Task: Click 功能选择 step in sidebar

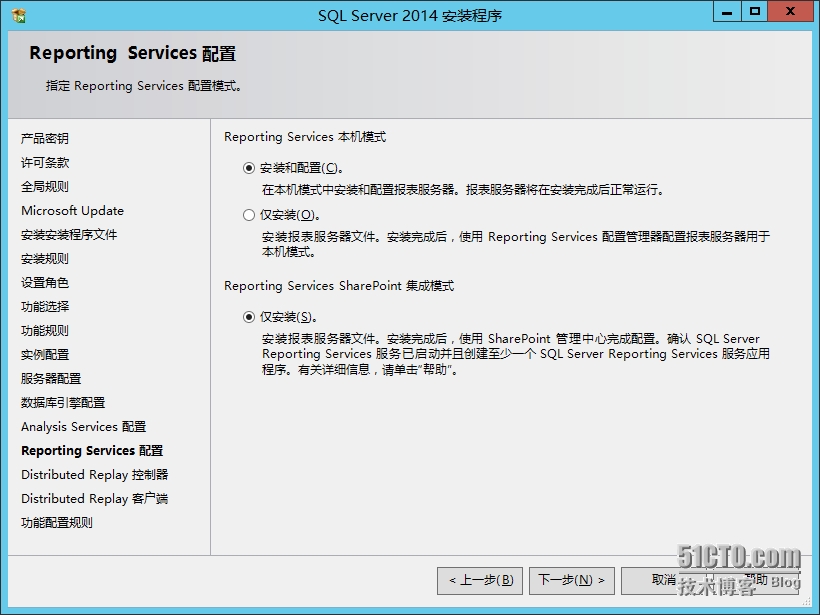Action: pyautogui.click(x=45, y=307)
